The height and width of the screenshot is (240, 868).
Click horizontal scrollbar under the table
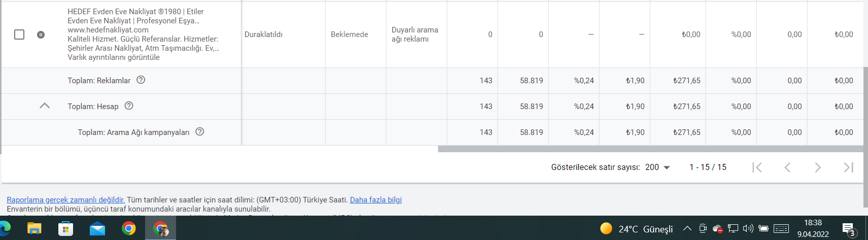pos(650,149)
